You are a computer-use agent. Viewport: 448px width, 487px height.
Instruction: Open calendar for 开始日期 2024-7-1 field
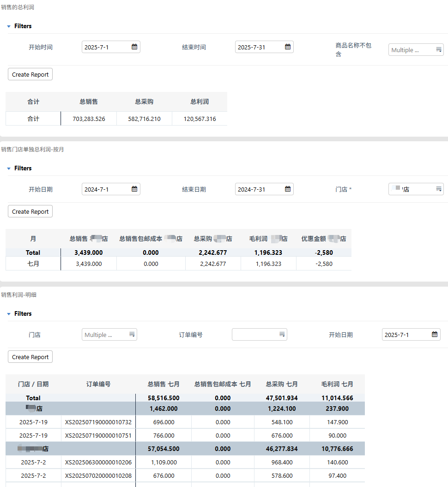(134, 189)
